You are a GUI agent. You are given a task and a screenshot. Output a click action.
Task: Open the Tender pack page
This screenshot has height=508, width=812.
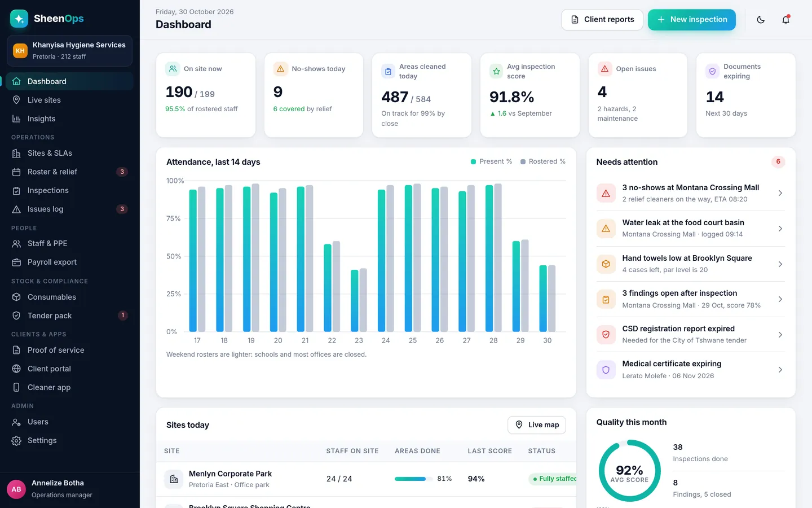70,316
